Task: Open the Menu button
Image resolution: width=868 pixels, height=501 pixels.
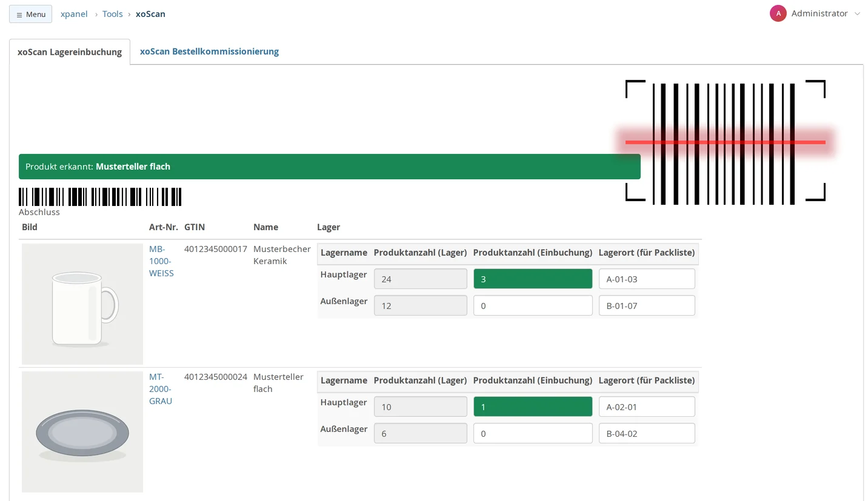Action: (30, 14)
